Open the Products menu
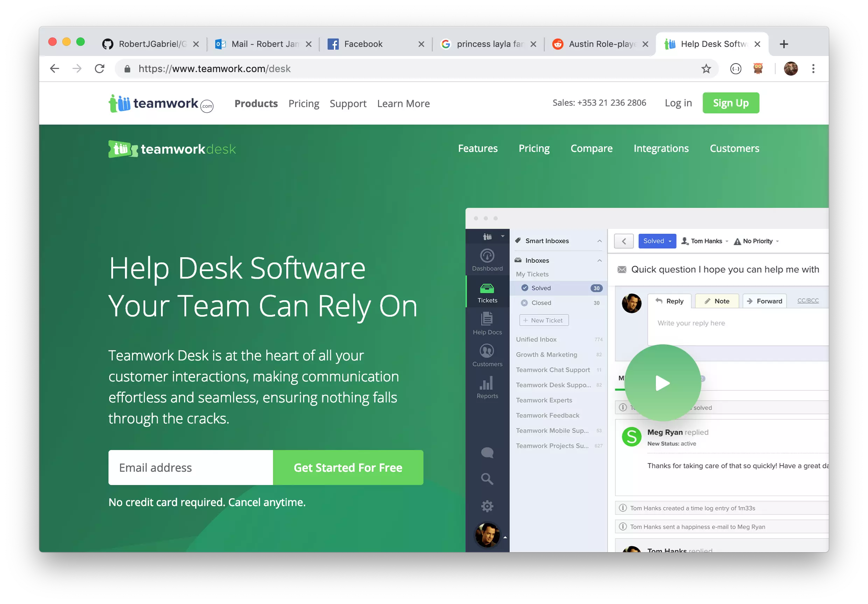Image resolution: width=868 pixels, height=604 pixels. click(x=256, y=103)
